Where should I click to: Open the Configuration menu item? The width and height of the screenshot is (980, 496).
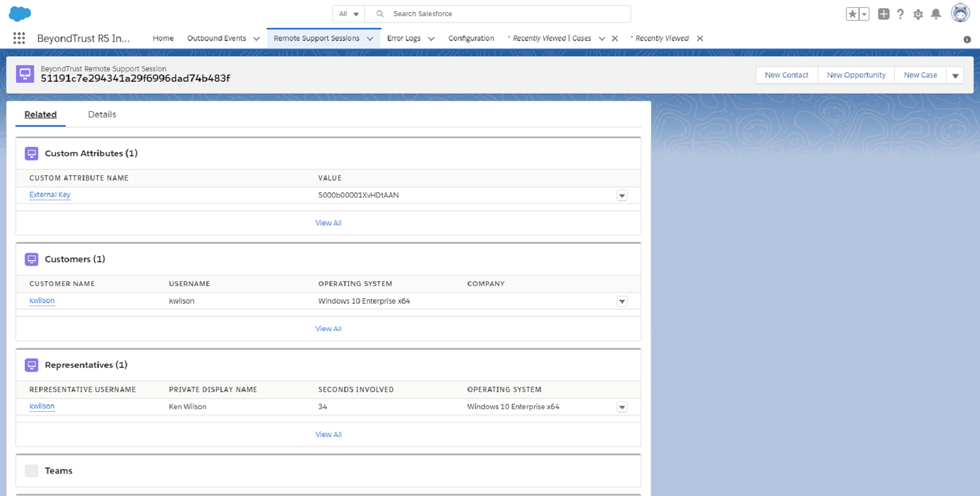pos(471,38)
